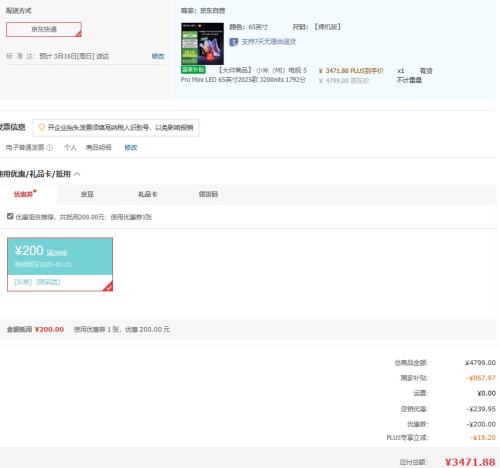Screen dimensions: 500x468
Task: Click the info icon beside 电子普通发票
Action: click(x=49, y=148)
